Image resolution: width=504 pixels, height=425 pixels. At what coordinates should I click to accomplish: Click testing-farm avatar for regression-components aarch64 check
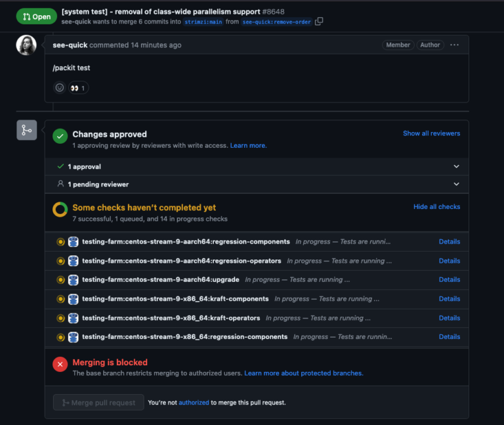73,242
